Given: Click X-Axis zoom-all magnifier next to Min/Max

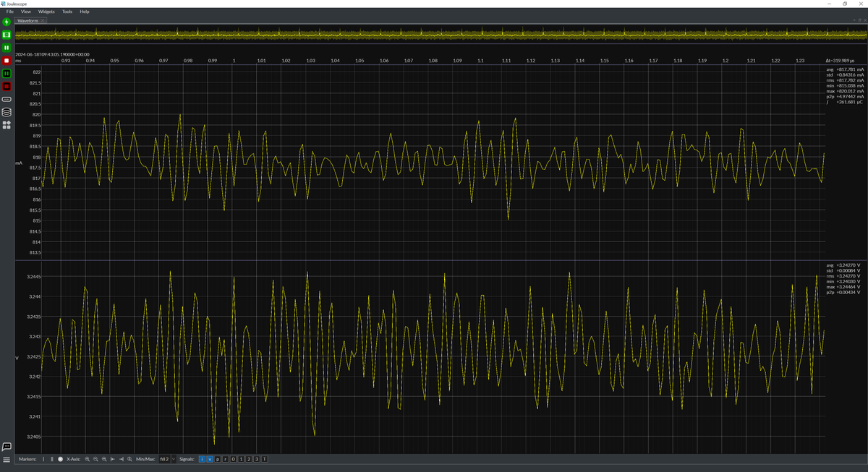Looking at the screenshot, I should [129, 459].
